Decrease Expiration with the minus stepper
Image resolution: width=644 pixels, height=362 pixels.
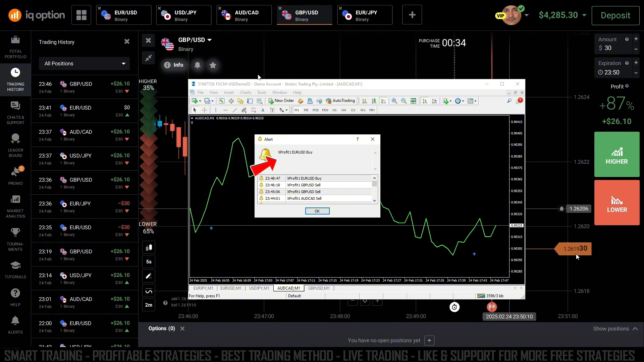point(636,73)
